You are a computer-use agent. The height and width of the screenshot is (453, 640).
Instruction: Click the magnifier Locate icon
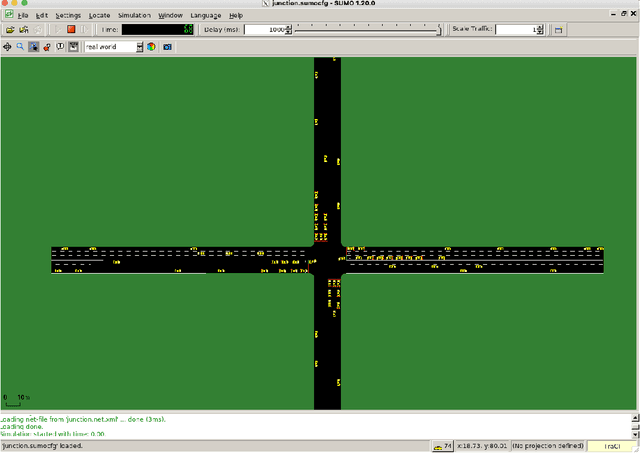tap(20, 47)
